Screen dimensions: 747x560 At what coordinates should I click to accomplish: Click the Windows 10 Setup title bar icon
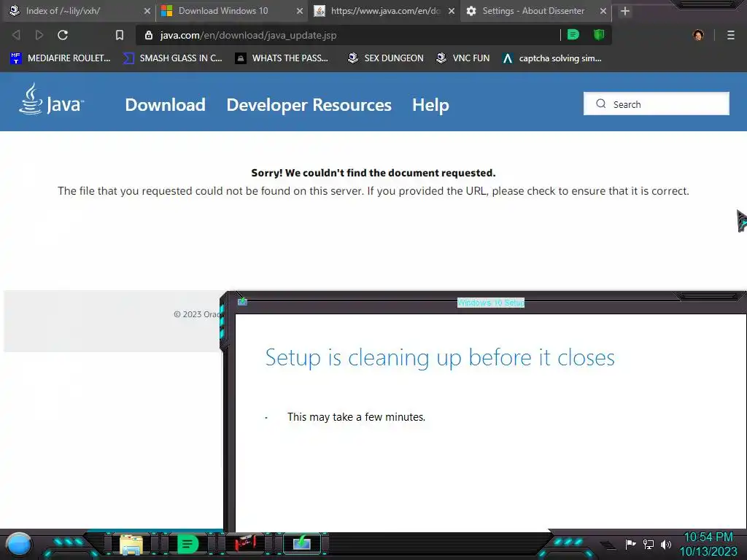point(242,301)
